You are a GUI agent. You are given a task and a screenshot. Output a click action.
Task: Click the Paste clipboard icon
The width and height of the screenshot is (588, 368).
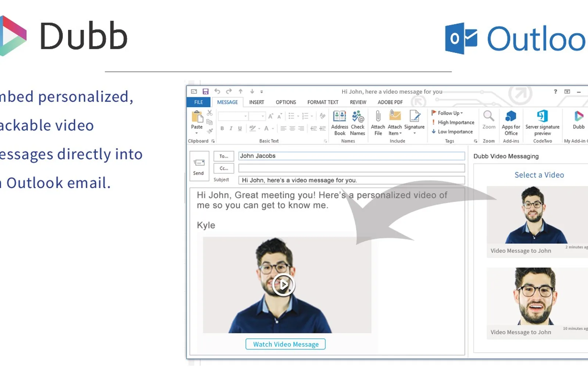[197, 117]
